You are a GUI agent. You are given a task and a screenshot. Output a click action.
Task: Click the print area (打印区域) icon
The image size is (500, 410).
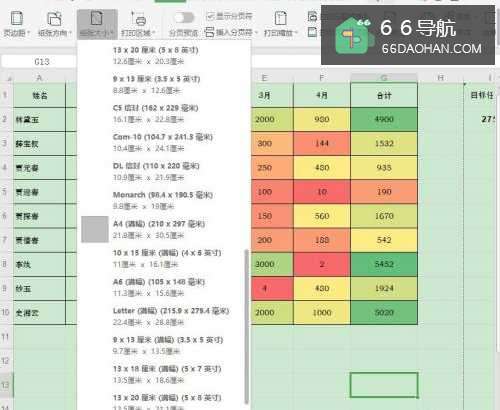[138, 18]
